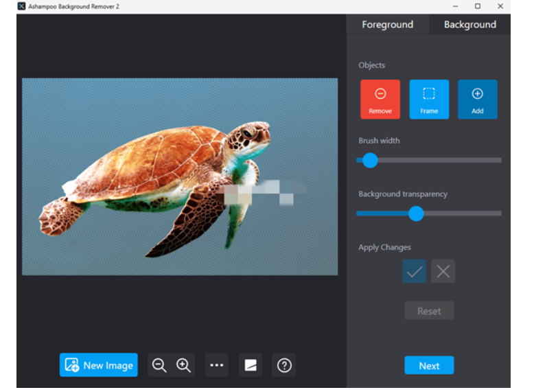Click the "Apply Changes" label
Image resolution: width=534 pixels, height=392 pixels.
point(384,247)
